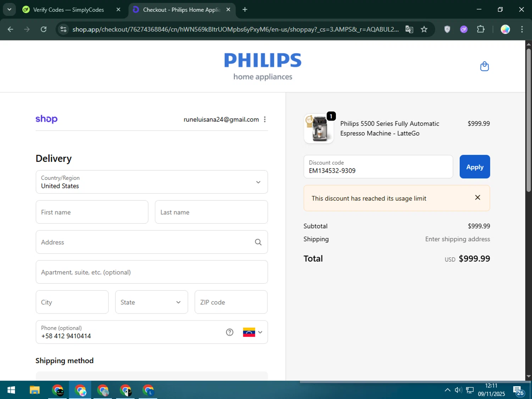Image resolution: width=532 pixels, height=399 pixels.
Task: Focus the First name field
Action: tap(92, 212)
